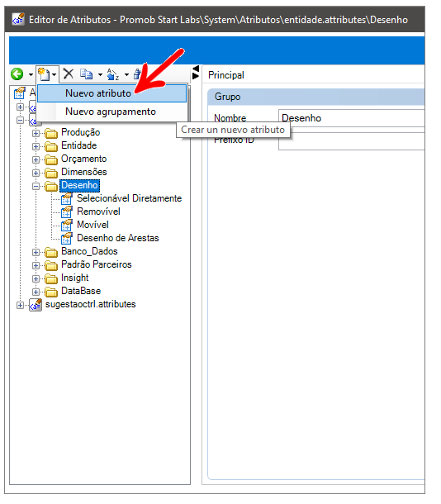Click the Movível attribute icon
This screenshot has width=441, height=504.
point(67,225)
